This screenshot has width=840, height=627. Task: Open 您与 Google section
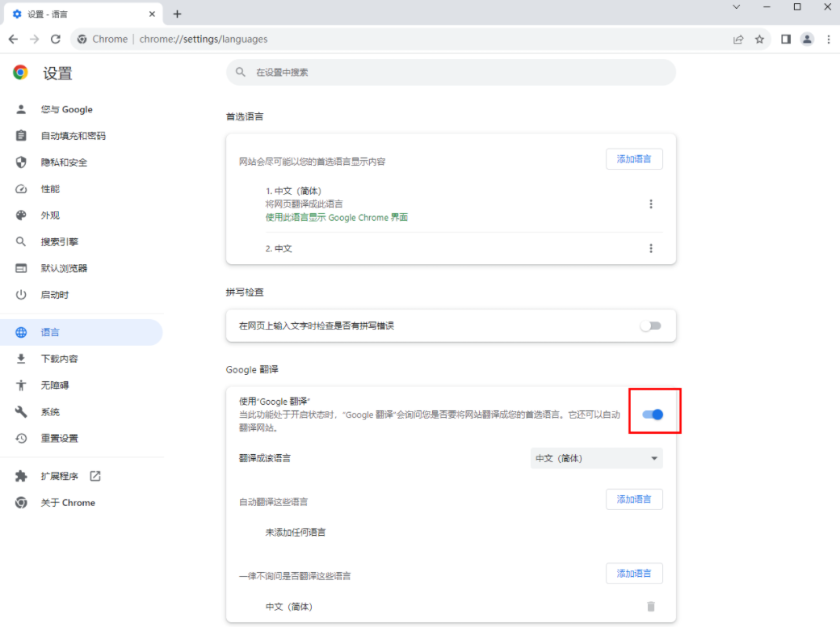point(82,109)
